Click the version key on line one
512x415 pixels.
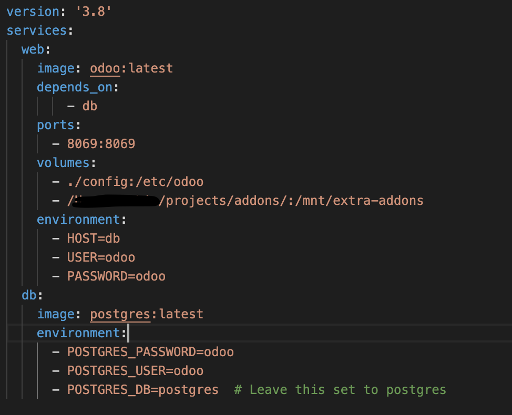pyautogui.click(x=33, y=12)
